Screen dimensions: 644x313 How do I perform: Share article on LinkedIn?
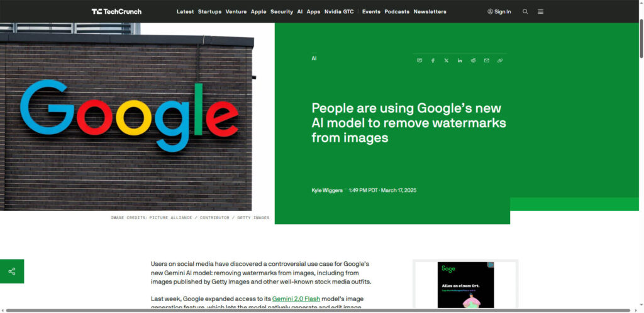pos(460,60)
